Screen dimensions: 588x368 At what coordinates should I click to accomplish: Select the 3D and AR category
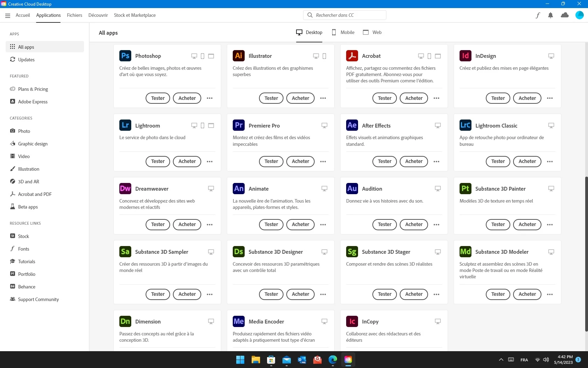click(45, 182)
